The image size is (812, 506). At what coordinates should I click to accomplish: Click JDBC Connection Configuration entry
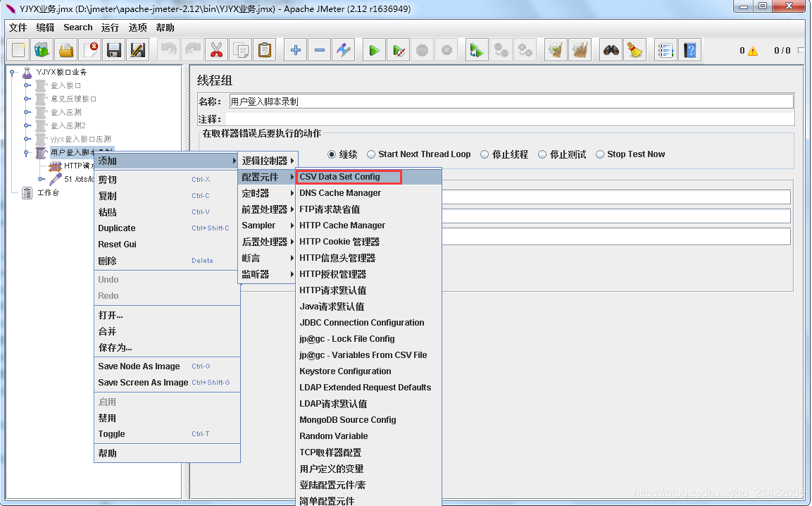click(x=369, y=323)
